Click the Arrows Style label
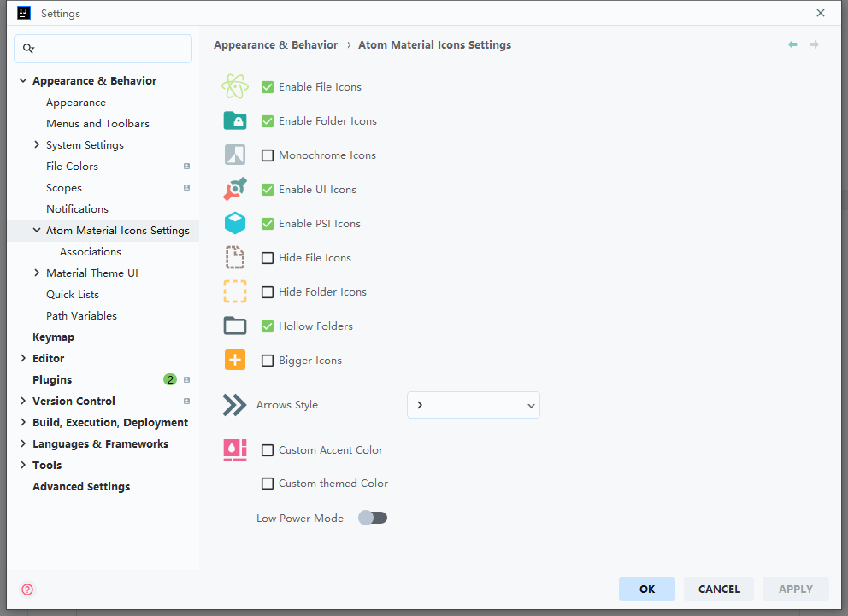The image size is (848, 616). (286, 405)
